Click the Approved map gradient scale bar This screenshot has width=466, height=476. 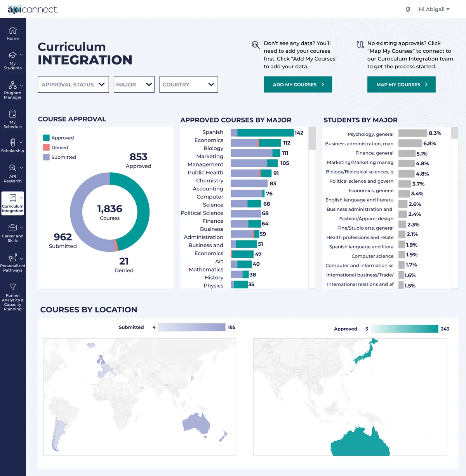pyautogui.click(x=405, y=329)
